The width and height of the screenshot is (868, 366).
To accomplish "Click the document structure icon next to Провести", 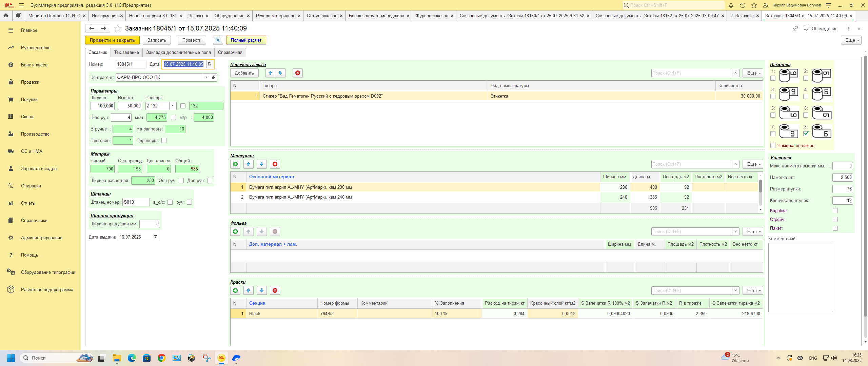I will pos(218,40).
